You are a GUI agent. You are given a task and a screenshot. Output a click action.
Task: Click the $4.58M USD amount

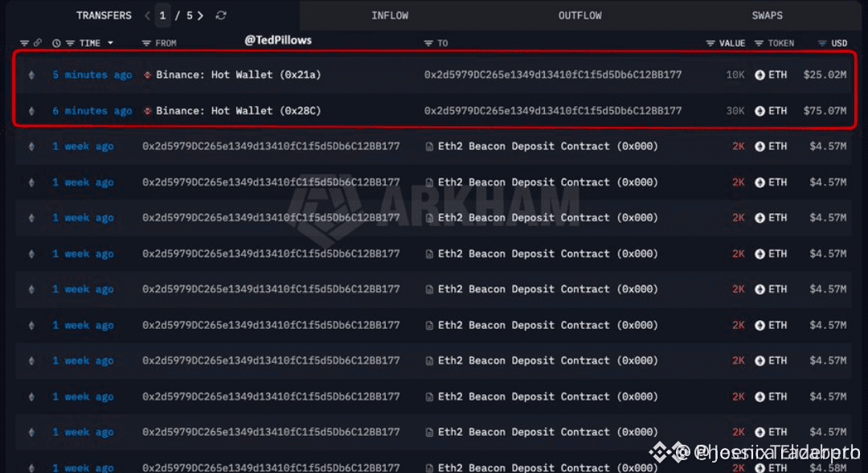coord(828,467)
